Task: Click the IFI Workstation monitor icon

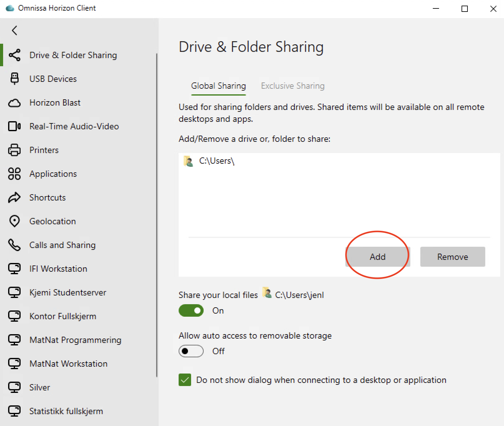Action: [x=14, y=269]
